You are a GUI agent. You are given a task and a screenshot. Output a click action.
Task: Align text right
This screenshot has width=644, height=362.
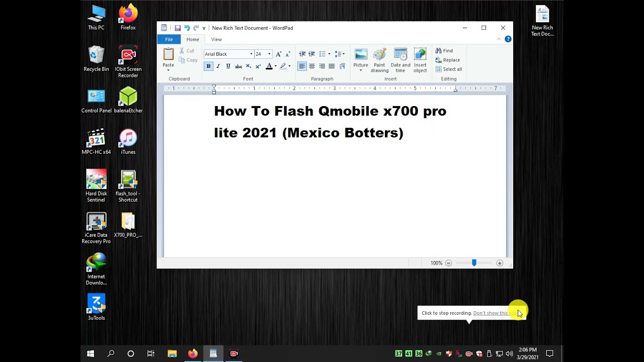point(321,66)
